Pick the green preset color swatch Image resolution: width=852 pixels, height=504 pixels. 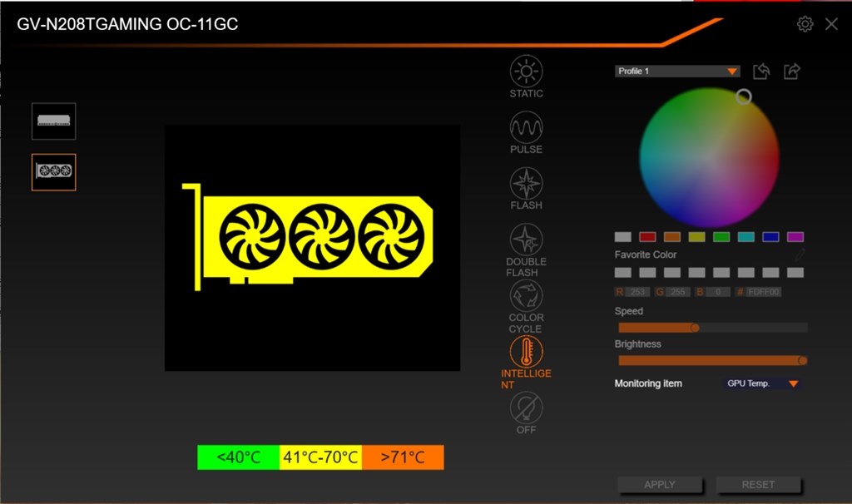coord(721,237)
